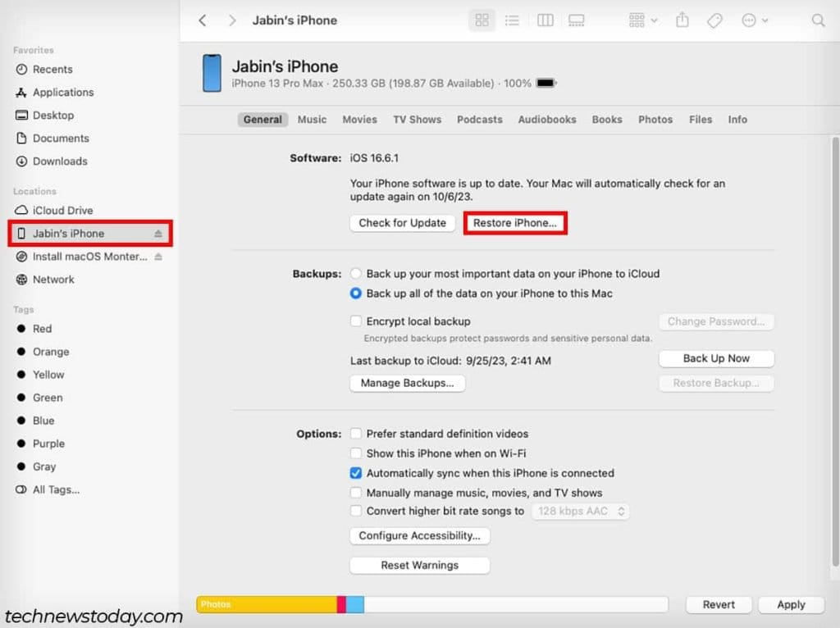Open the bitrate dropdown showing 128 kbps AAC
Image resolution: width=840 pixels, height=628 pixels.
[581, 511]
